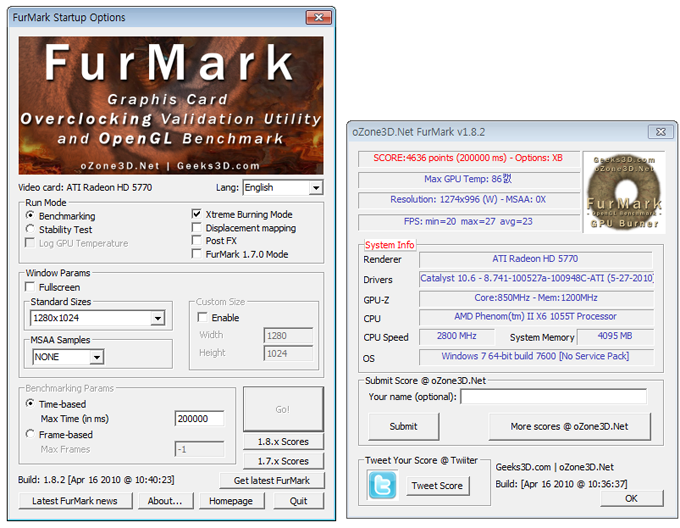This screenshot has height=528, width=680.
Task: Click the Build: 1.8.2 [Apr 16 2010] text
Action: coord(96,480)
